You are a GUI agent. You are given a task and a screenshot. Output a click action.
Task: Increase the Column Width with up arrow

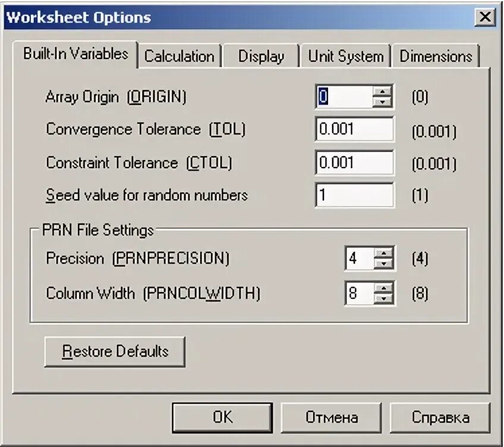tap(384, 288)
